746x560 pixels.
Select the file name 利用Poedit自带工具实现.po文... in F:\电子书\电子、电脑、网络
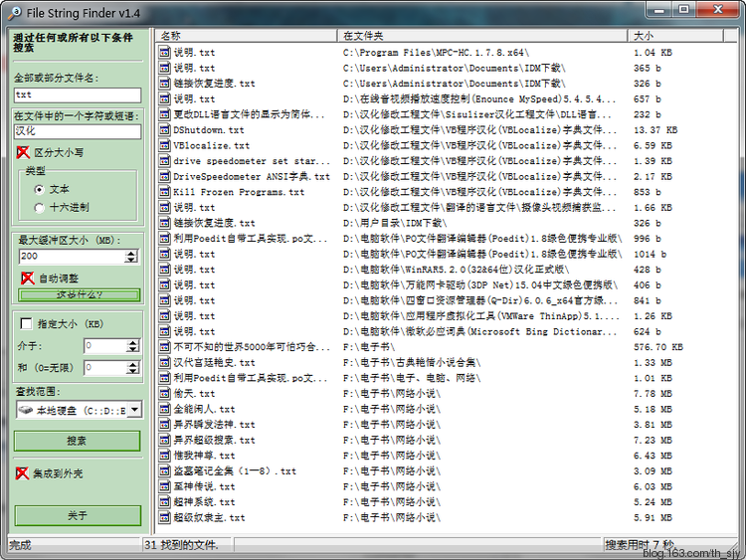(251, 378)
